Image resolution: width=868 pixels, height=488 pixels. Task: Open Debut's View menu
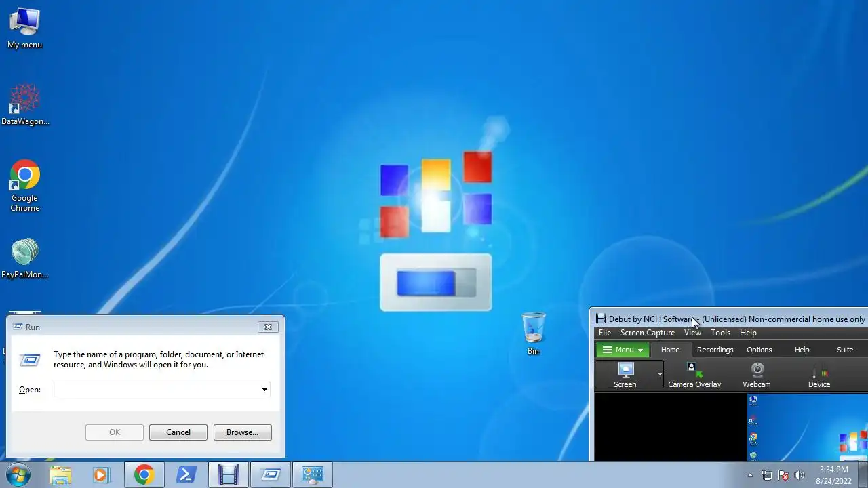pyautogui.click(x=692, y=333)
